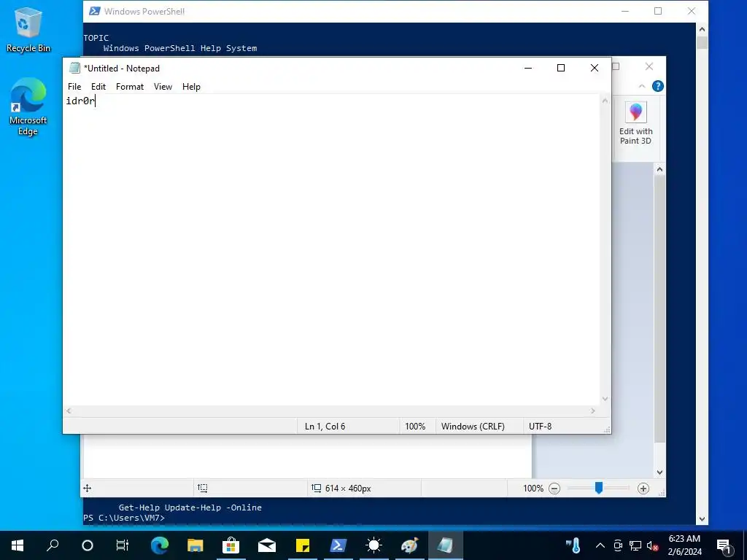Open the File menu in Notepad
Image resolution: width=747 pixels, height=560 pixels.
(x=74, y=87)
